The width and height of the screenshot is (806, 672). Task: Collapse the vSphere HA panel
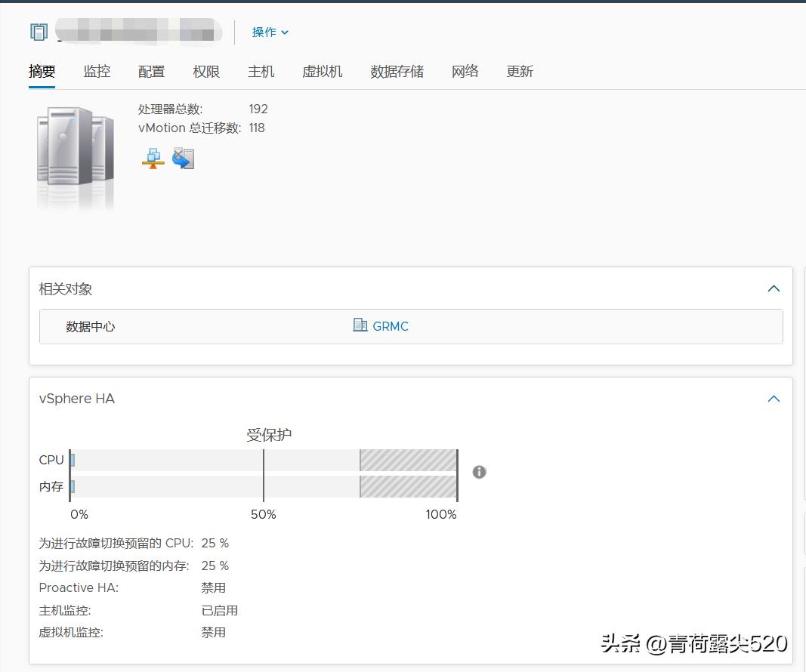pos(773,399)
